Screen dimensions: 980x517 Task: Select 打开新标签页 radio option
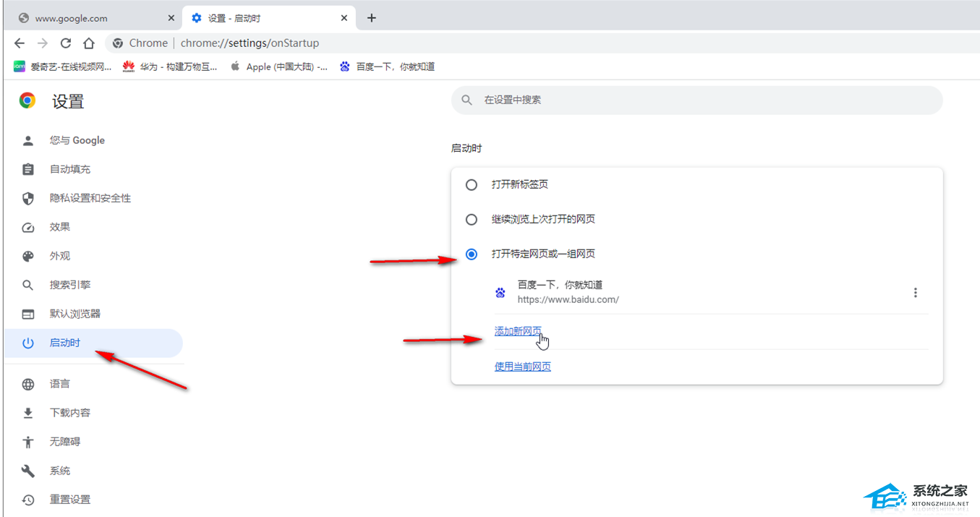click(472, 185)
